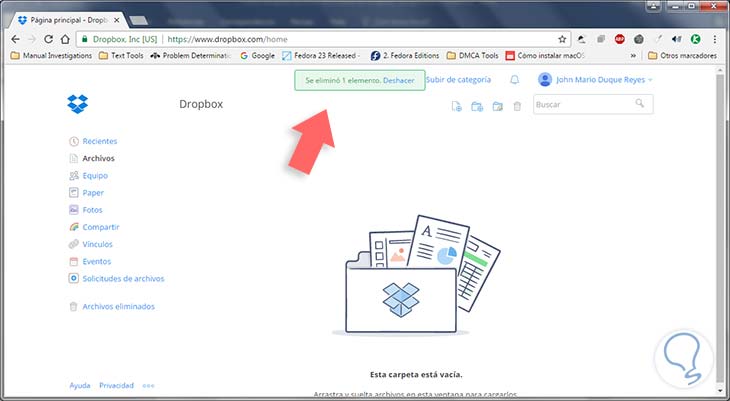
Task: Open the Privacidad link
Action: tap(116, 386)
